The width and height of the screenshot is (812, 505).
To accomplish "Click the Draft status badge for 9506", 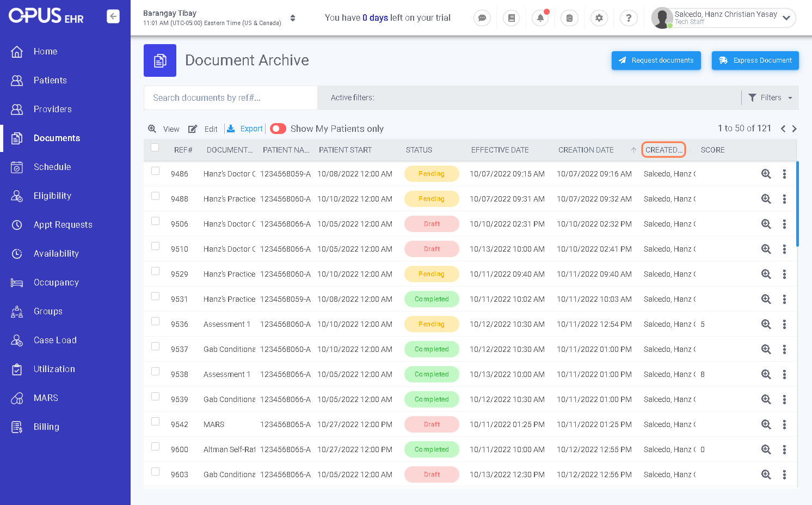I will pyautogui.click(x=432, y=224).
